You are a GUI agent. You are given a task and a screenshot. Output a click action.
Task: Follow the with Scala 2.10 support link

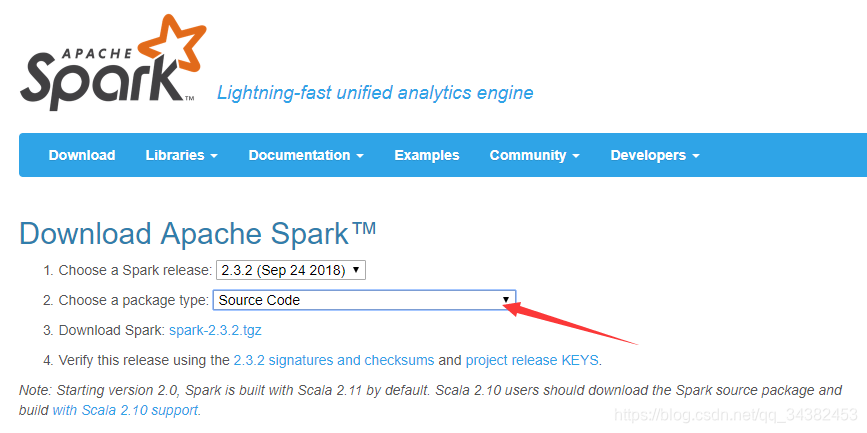point(125,411)
